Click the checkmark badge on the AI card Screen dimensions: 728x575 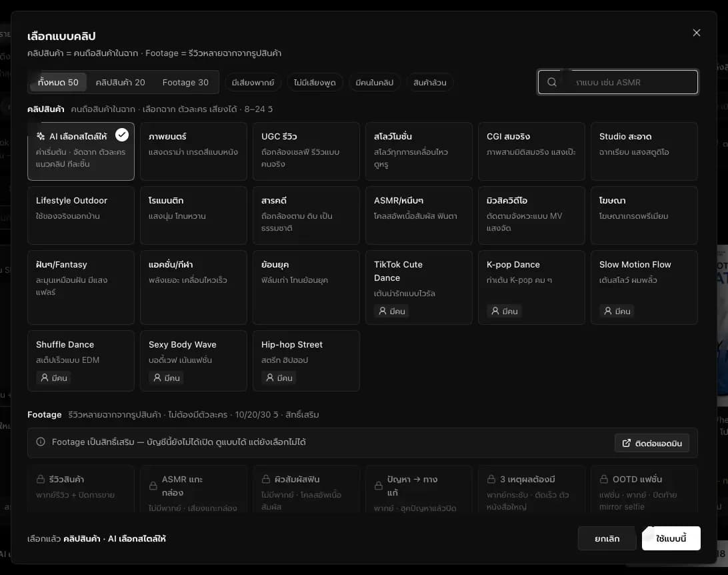click(x=121, y=135)
